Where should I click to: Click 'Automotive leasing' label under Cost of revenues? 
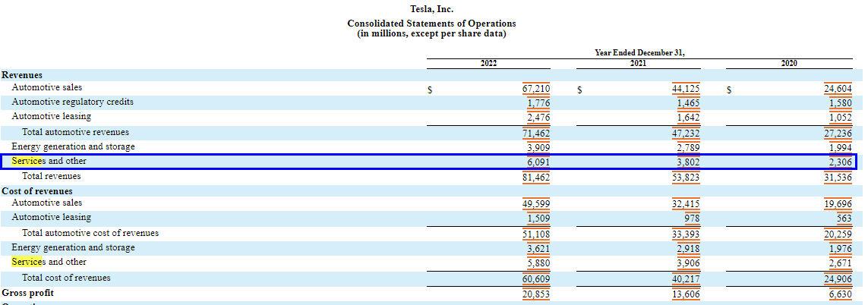coord(52,217)
